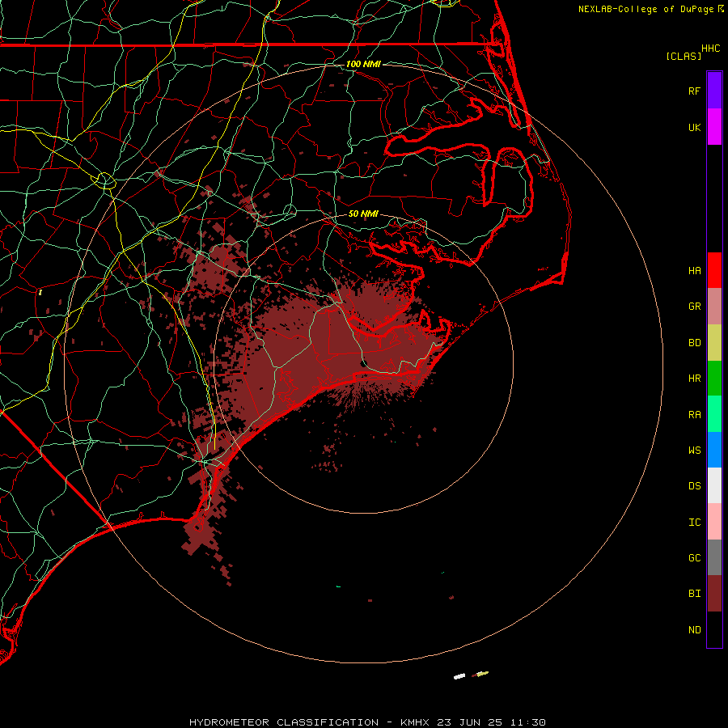Image resolution: width=728 pixels, height=728 pixels.
Task: Click the DS legend label
Action: (x=694, y=486)
